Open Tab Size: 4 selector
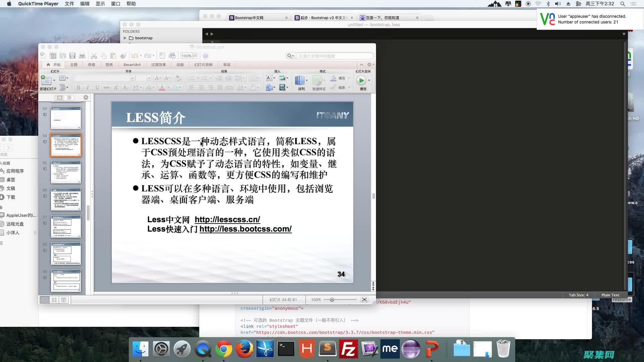The height and width of the screenshot is (362, 644). coord(578,295)
